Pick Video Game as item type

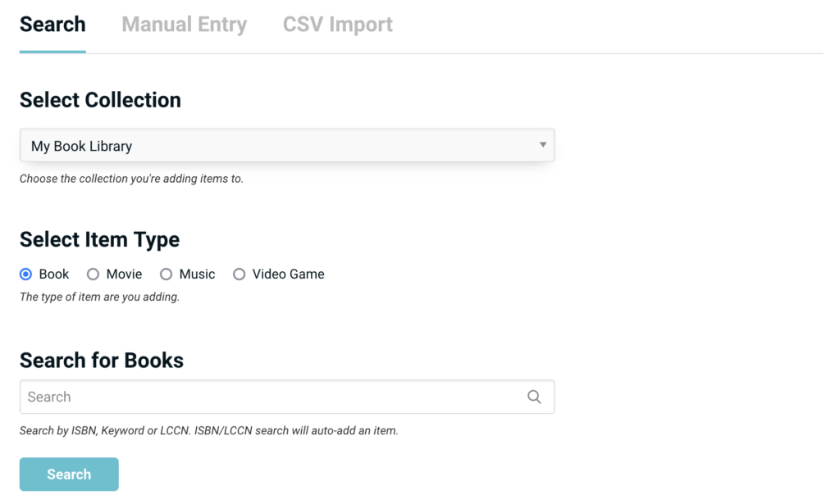(239, 274)
